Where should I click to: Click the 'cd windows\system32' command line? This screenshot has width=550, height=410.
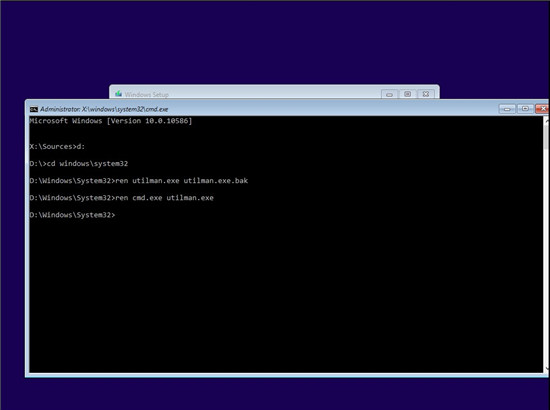79,163
